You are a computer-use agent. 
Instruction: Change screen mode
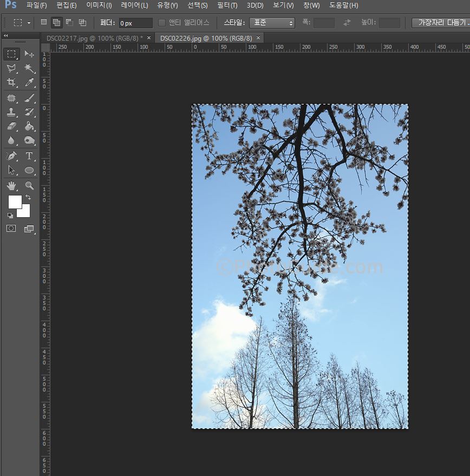tap(29, 229)
